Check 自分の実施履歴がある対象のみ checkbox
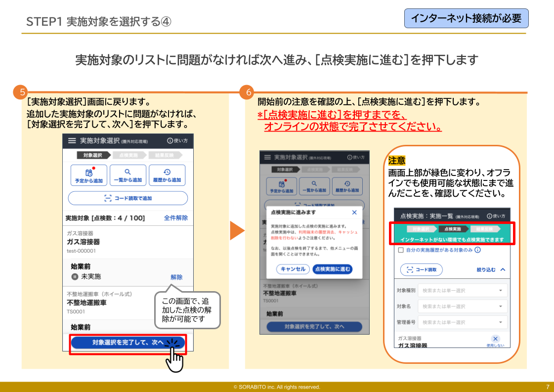Image resolution: width=554 pixels, height=392 pixels. 401,251
